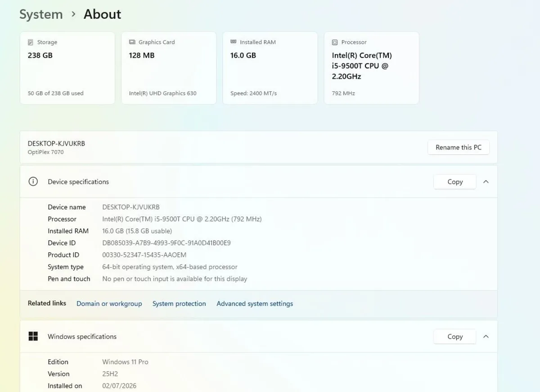Click 'No pen or touch input' text
The height and width of the screenshot is (392, 540).
[x=175, y=279]
